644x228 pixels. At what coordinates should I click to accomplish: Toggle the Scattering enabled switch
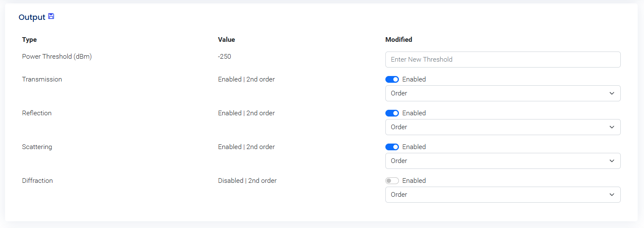coord(392,147)
